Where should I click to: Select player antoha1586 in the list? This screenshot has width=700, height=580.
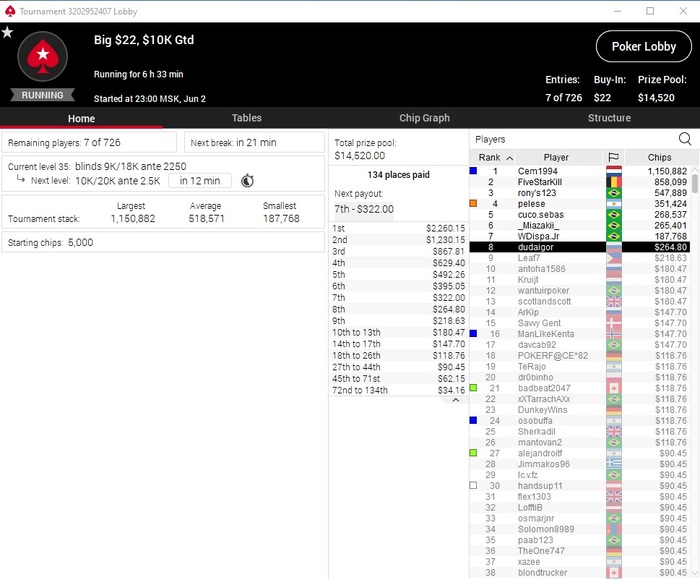tap(579, 269)
